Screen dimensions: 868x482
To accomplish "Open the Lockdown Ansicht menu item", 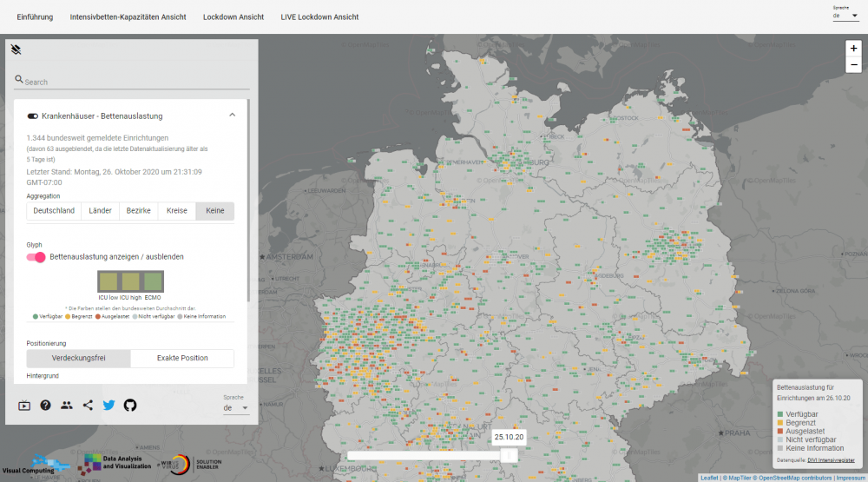I will (233, 17).
